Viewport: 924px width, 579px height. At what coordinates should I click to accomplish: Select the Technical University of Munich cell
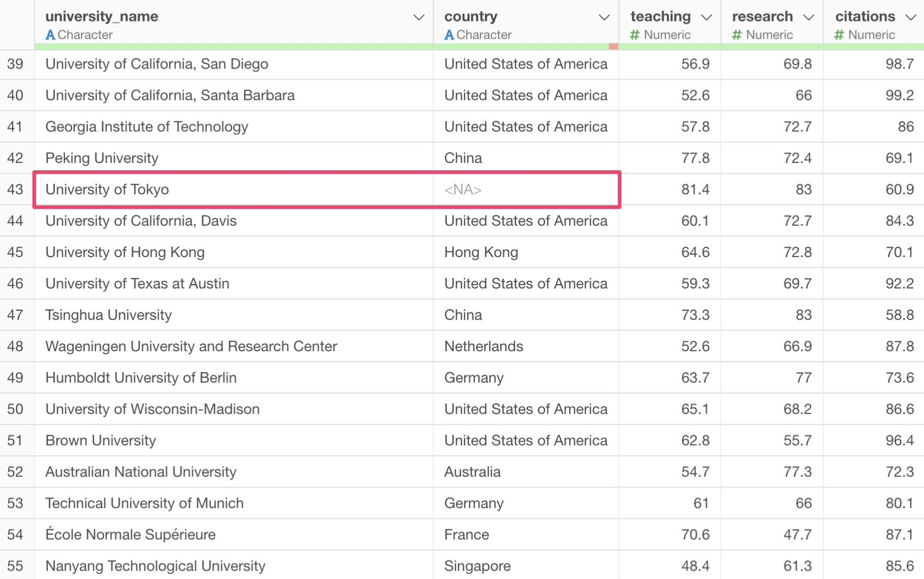pyautogui.click(x=234, y=504)
